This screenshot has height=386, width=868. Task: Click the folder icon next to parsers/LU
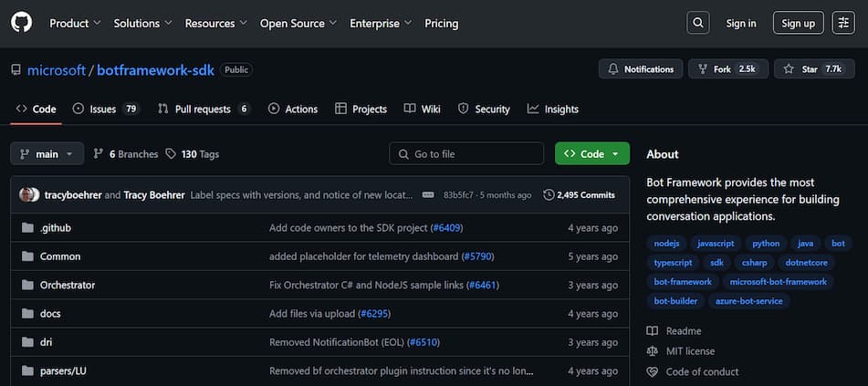point(27,370)
